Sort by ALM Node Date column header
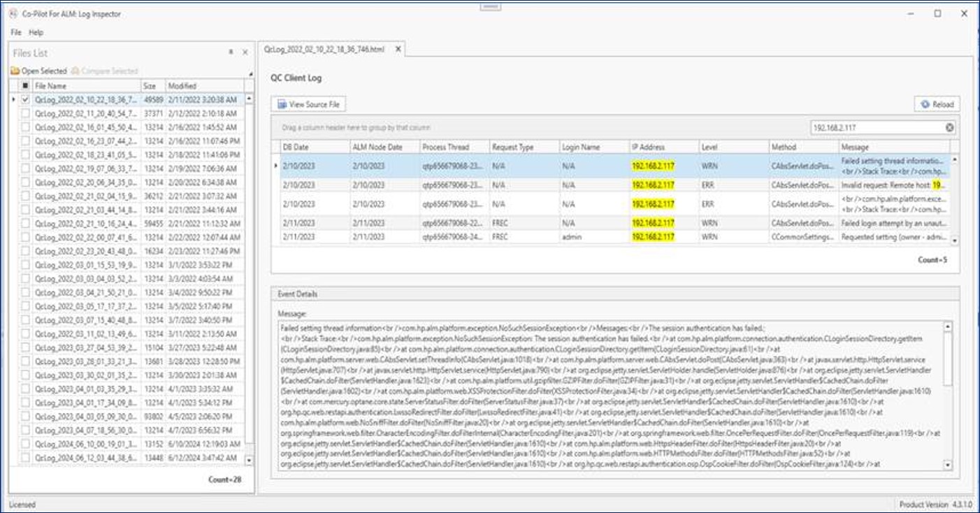980x513 pixels. coord(384,147)
